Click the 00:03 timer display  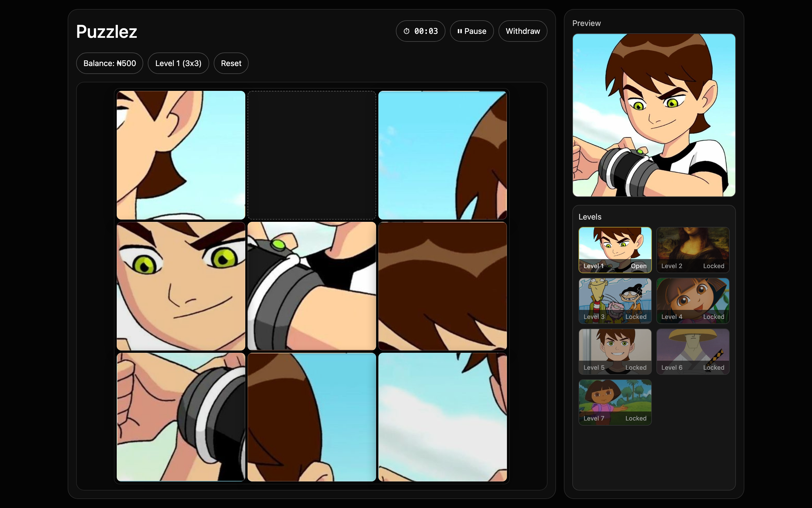click(420, 31)
